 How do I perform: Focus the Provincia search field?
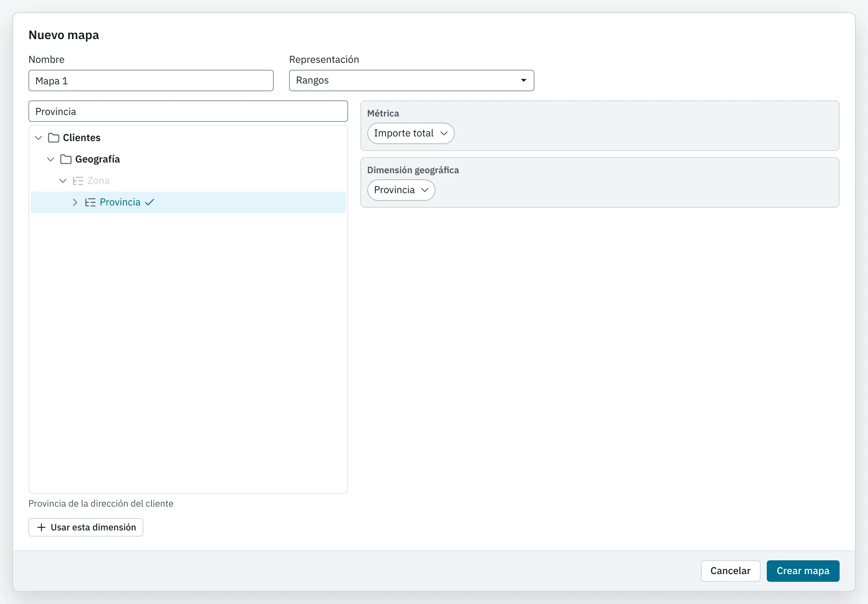pyautogui.click(x=188, y=111)
